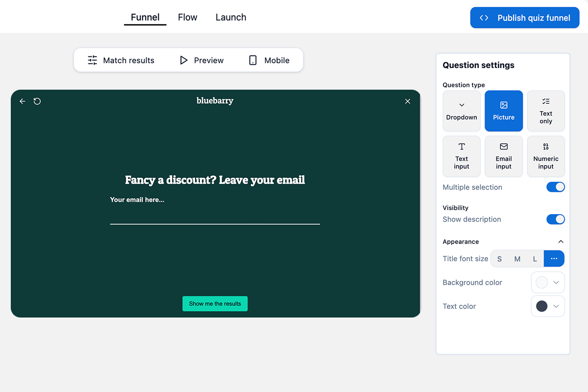Open the Background color dropdown
Screen dimensions: 588x392
click(x=547, y=282)
